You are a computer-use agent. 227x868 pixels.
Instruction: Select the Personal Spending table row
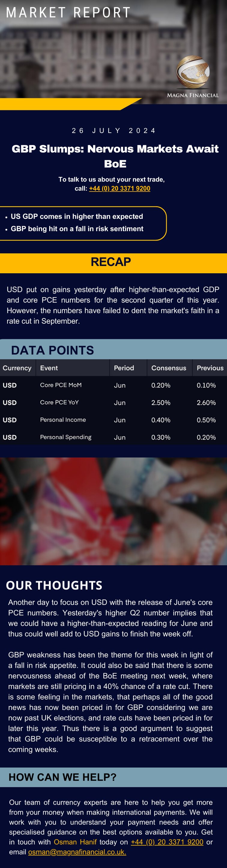click(x=114, y=437)
